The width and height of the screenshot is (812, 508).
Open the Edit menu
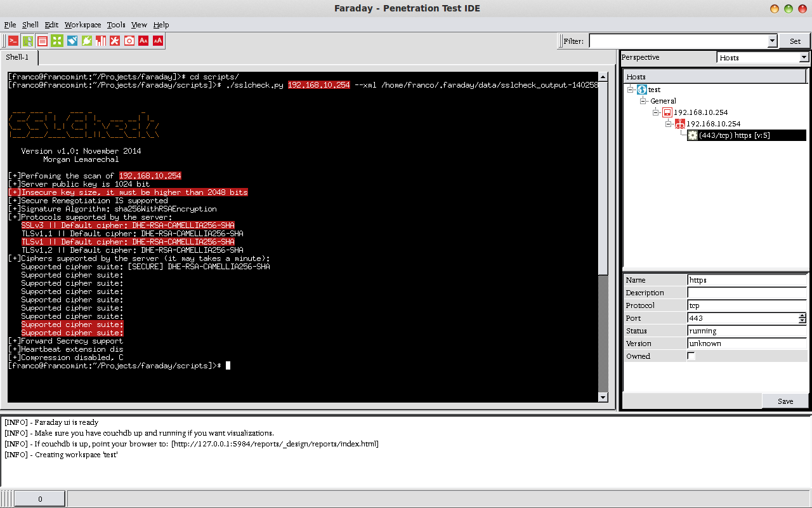(51, 25)
